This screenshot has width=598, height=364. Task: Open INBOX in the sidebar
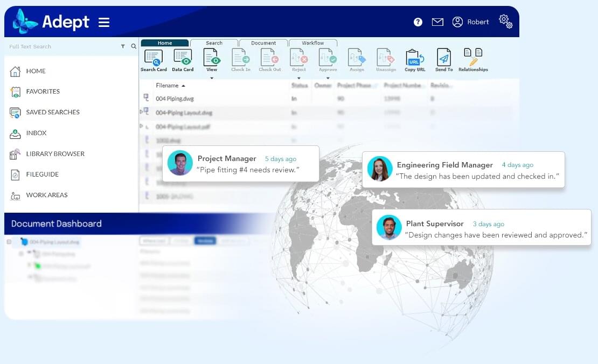click(x=36, y=133)
